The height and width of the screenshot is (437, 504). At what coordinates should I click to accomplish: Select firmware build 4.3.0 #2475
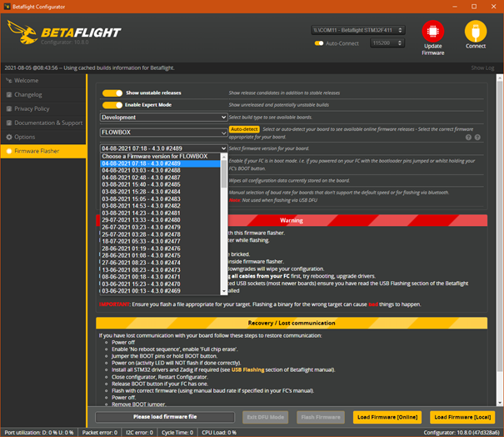coord(161,255)
